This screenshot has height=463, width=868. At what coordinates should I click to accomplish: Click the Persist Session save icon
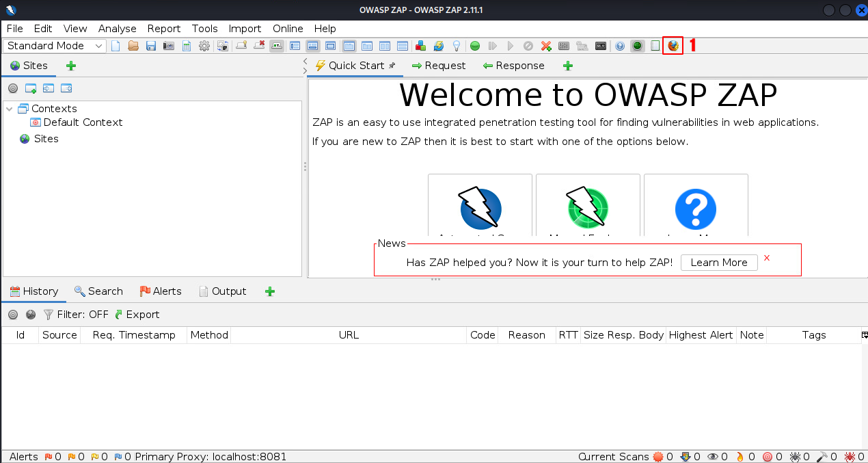click(151, 46)
